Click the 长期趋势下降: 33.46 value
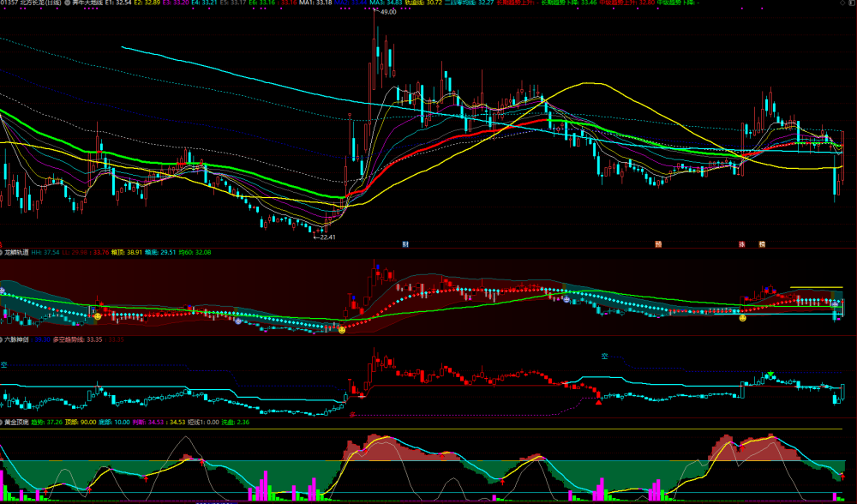 [x=569, y=3]
